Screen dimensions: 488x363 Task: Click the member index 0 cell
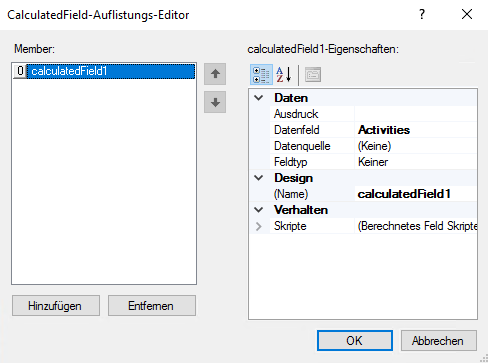[x=20, y=71]
